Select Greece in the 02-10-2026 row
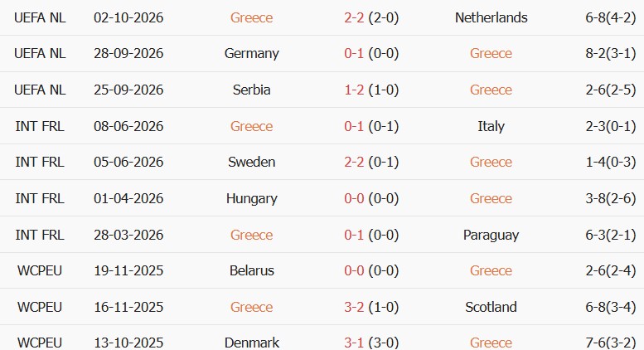 click(x=251, y=17)
